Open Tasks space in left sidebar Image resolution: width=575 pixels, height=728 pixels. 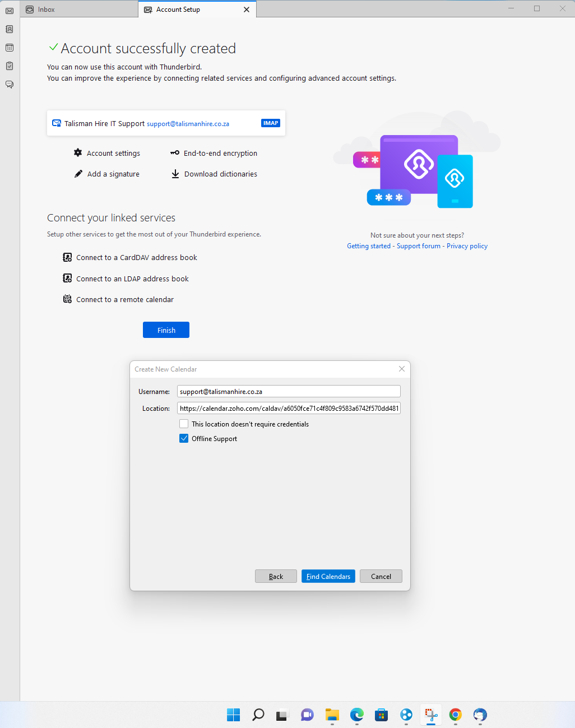coord(10,66)
